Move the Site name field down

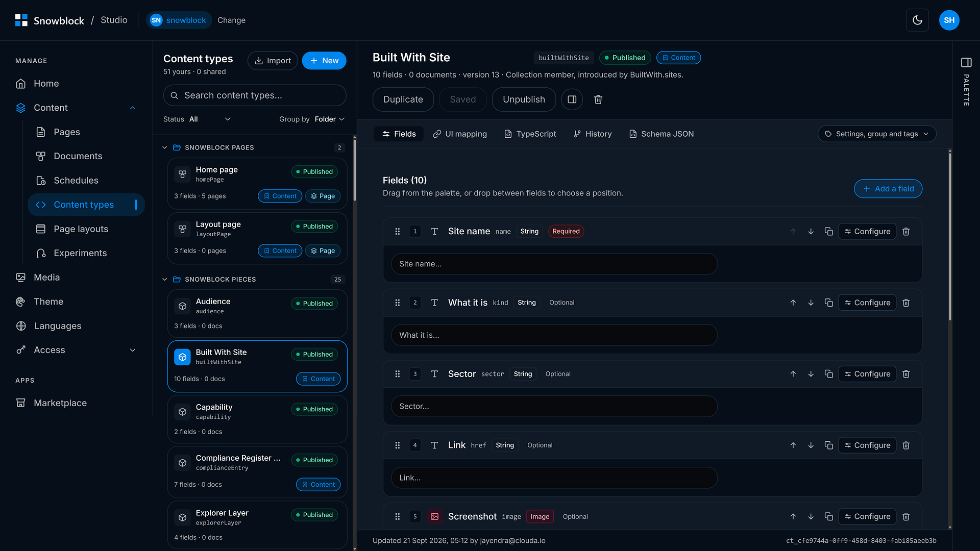pyautogui.click(x=811, y=232)
